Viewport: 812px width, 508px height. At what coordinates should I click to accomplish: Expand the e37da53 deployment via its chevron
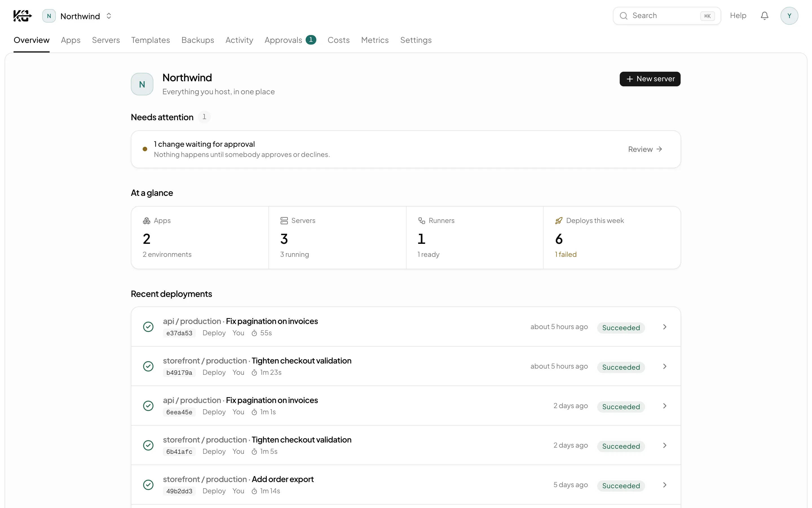point(665,327)
